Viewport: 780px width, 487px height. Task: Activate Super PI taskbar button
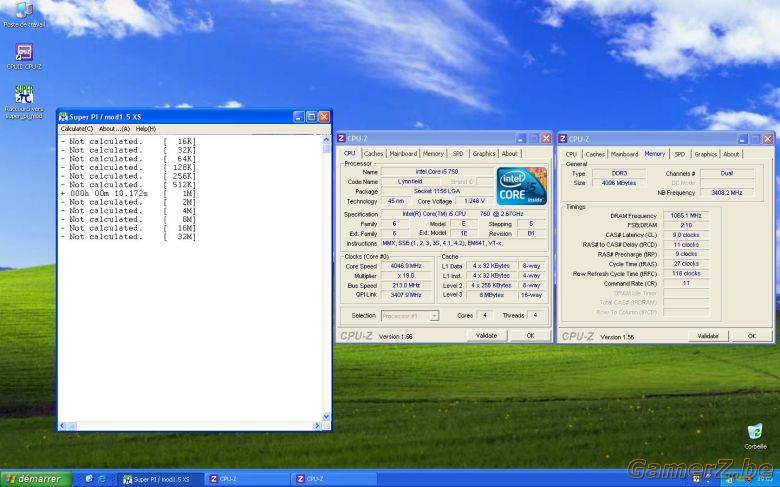click(x=160, y=479)
